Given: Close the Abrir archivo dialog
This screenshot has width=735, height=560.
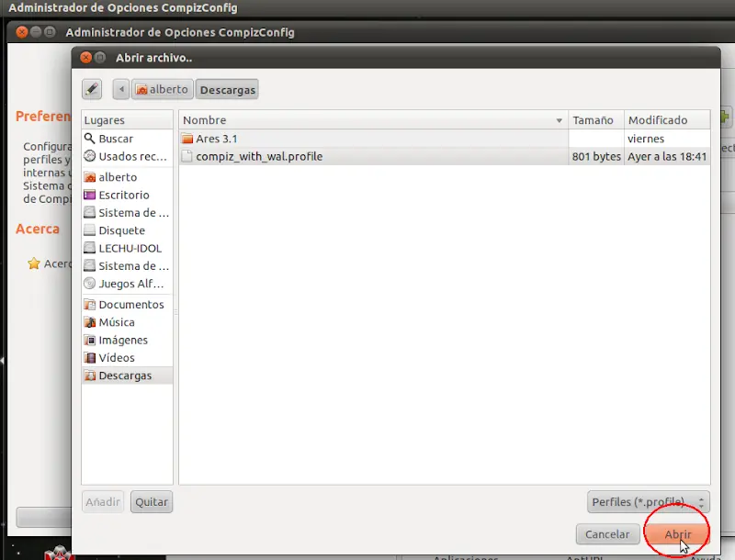Looking at the screenshot, I should (x=85, y=58).
